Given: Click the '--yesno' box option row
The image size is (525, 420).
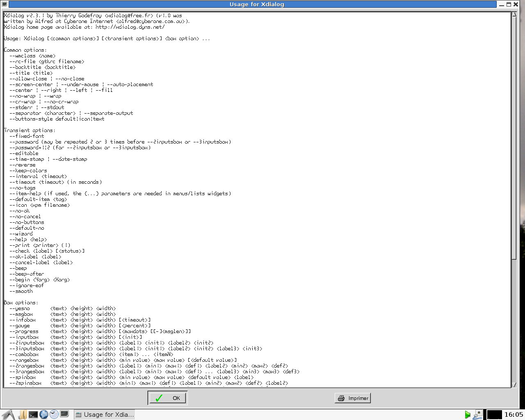Looking at the screenshot, I should point(63,308).
